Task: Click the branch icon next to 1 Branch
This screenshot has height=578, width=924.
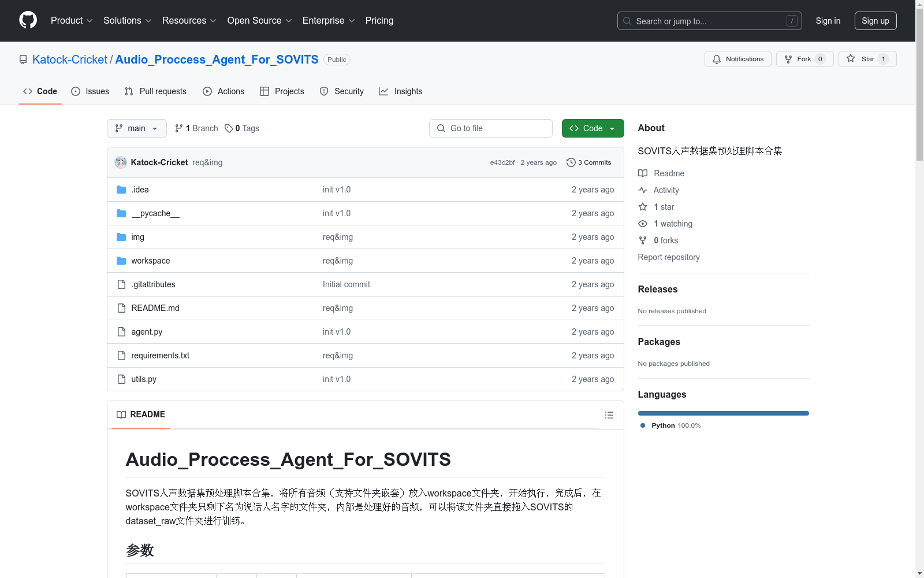Action: point(179,128)
